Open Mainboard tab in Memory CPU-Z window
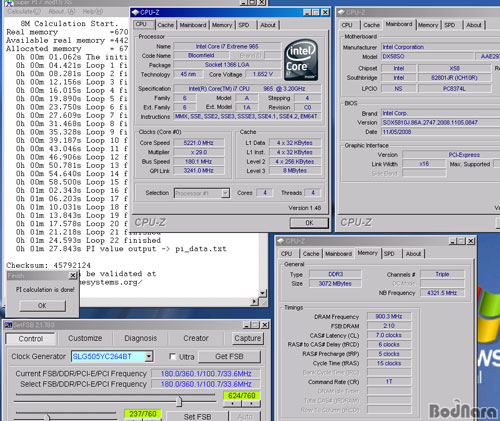The height and width of the screenshot is (421, 500). [x=338, y=254]
